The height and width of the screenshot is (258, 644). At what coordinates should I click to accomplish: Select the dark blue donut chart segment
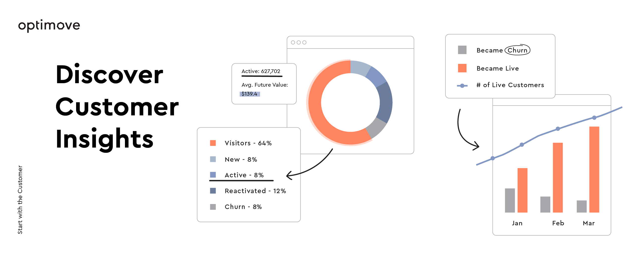pos(385,103)
